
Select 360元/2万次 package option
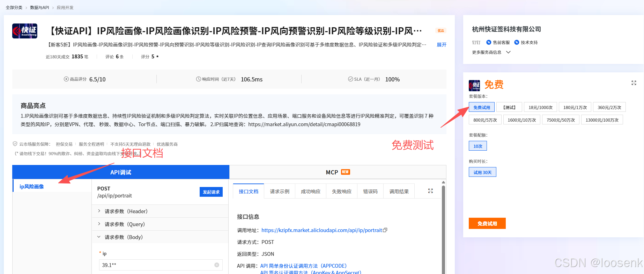click(609, 107)
